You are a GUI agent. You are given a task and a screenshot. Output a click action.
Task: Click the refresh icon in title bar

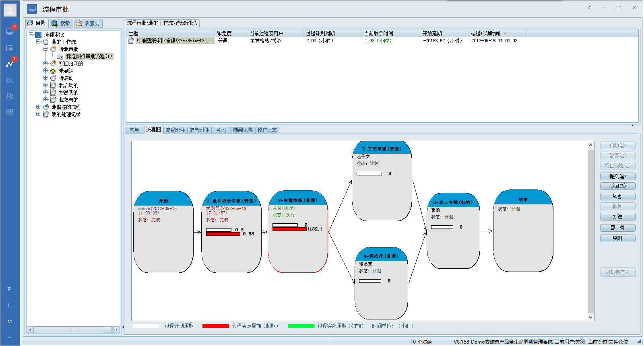[x=590, y=8]
